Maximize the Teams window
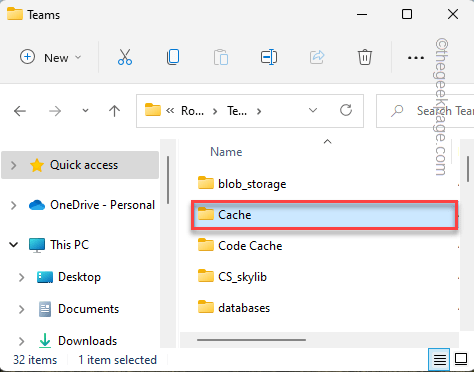The height and width of the screenshot is (372, 474). coord(407,14)
